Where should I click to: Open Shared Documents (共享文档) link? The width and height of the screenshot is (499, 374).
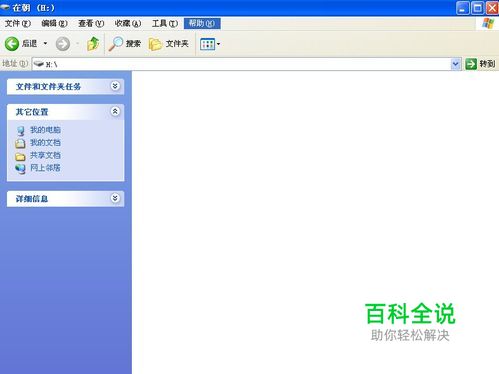45,155
